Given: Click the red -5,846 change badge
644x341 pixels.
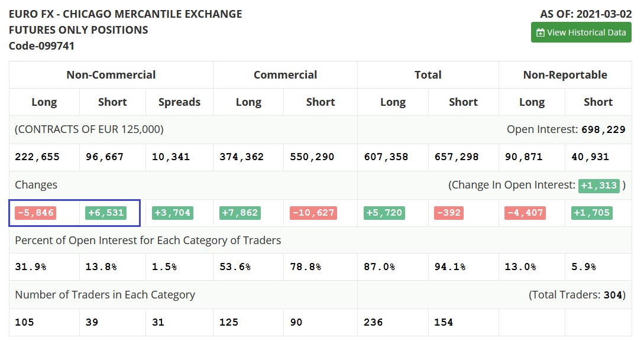Looking at the screenshot, I should point(35,213).
